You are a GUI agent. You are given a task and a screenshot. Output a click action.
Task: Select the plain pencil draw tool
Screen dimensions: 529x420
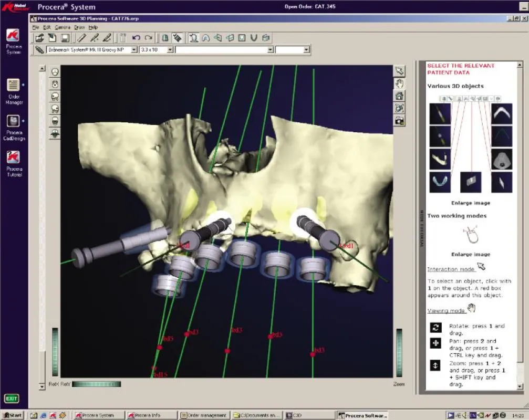(81, 38)
